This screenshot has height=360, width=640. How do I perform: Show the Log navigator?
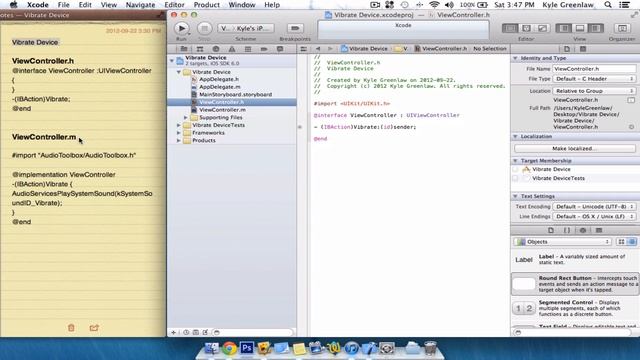[x=280, y=49]
